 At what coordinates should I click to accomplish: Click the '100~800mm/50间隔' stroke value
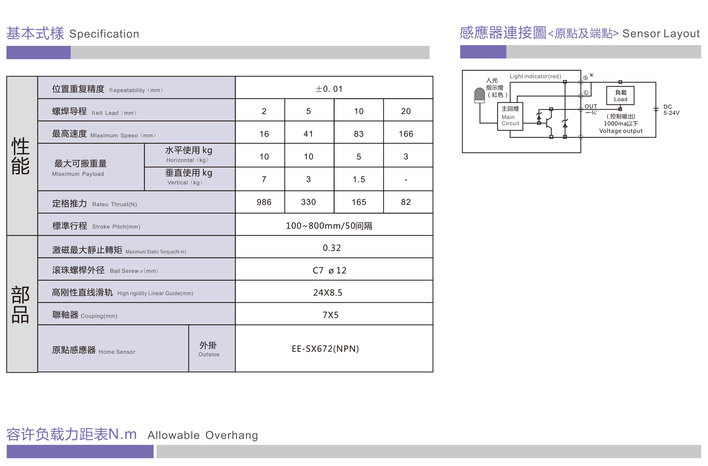click(329, 225)
